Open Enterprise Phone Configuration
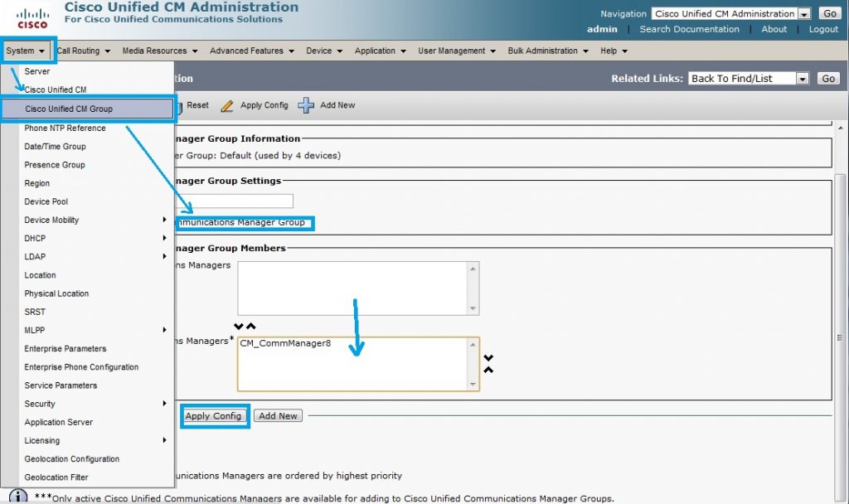Viewport: 849px width, 504px height. point(81,367)
